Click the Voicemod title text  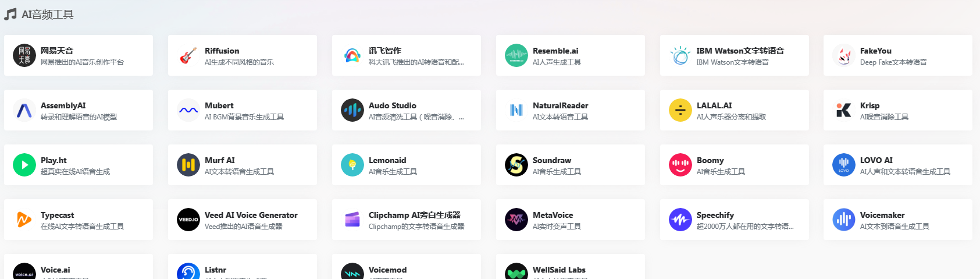[387, 270]
